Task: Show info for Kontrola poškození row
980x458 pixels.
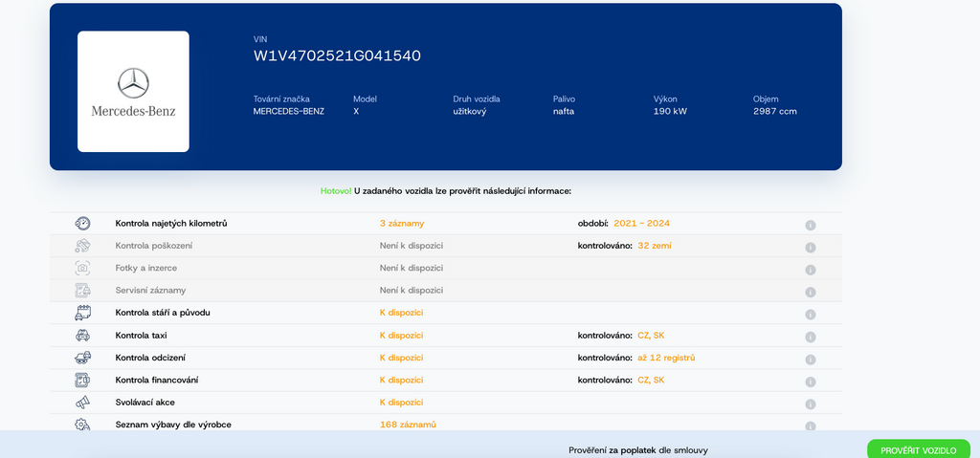Action: click(810, 248)
